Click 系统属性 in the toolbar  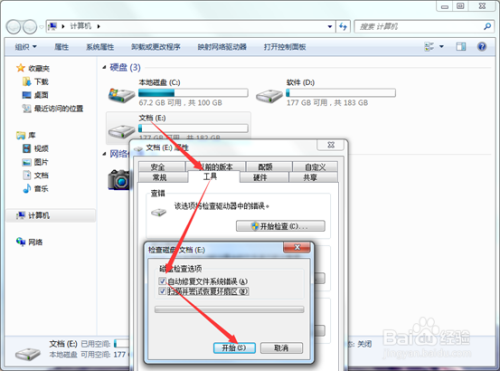click(100, 47)
